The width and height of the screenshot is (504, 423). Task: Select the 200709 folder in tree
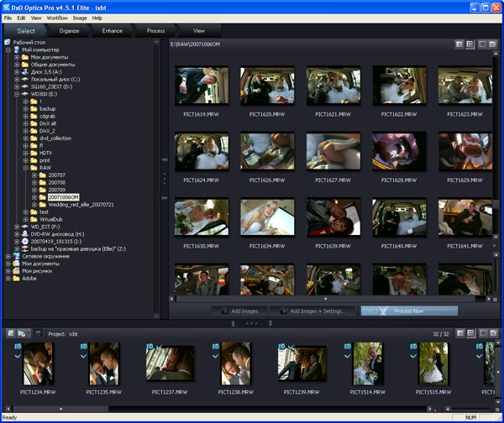pyautogui.click(x=57, y=190)
